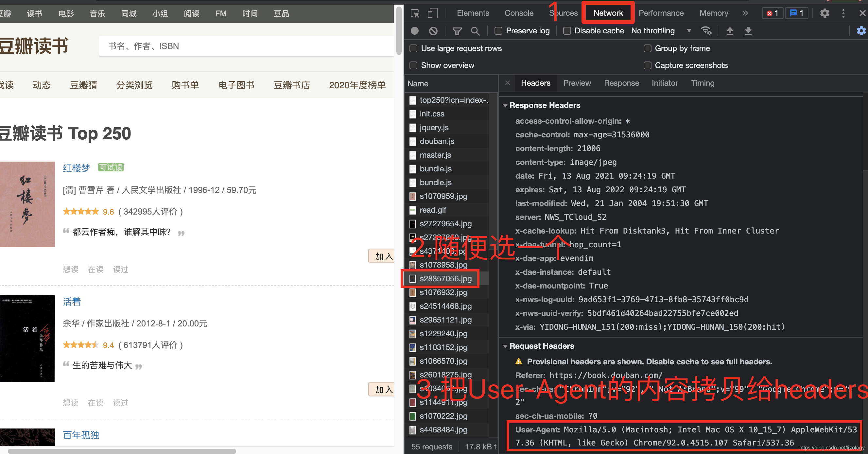The image size is (868, 454).
Task: Click the filter icon in Network panel
Action: coord(457,31)
